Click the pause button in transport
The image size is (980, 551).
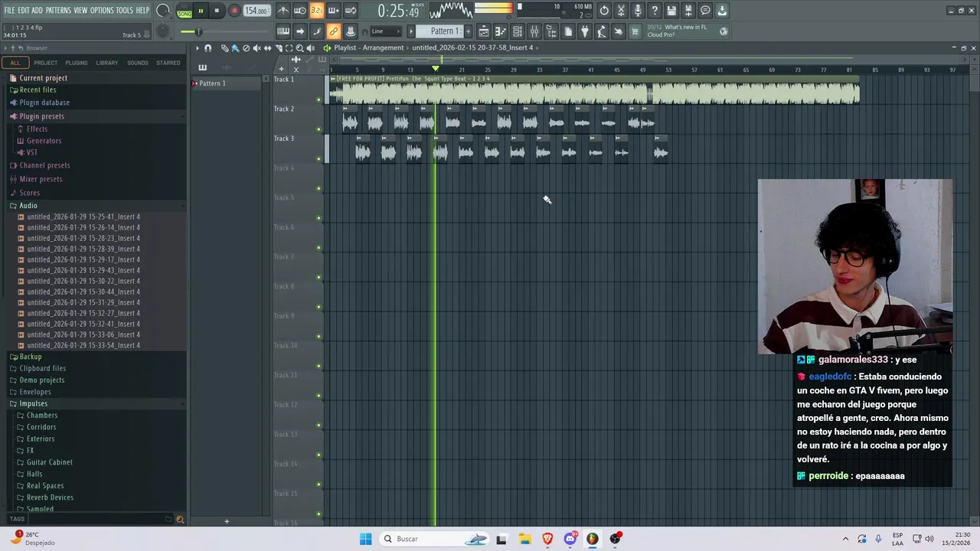[x=201, y=11]
